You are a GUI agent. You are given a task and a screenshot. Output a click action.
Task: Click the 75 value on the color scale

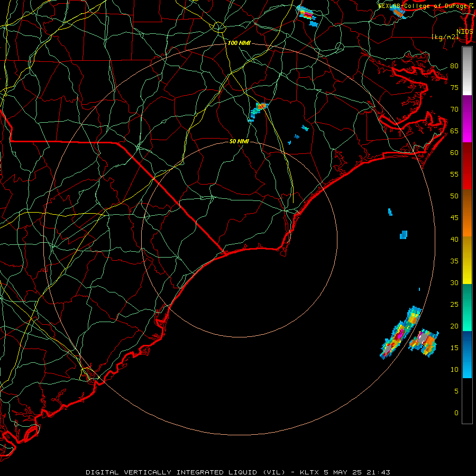click(x=454, y=88)
